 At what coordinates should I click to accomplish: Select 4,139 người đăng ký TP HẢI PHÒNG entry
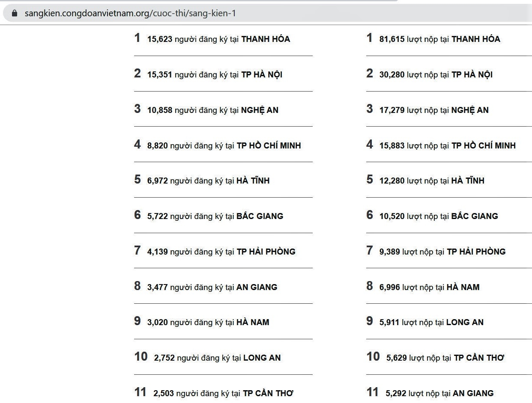221,252
